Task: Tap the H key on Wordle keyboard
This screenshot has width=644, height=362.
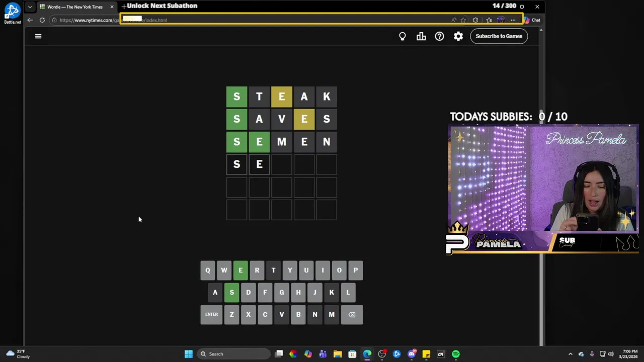Action: [x=298, y=293]
